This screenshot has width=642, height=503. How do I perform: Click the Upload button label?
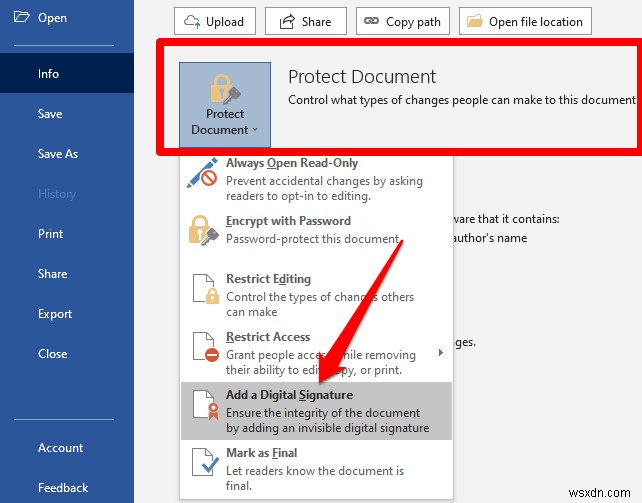pos(225,22)
